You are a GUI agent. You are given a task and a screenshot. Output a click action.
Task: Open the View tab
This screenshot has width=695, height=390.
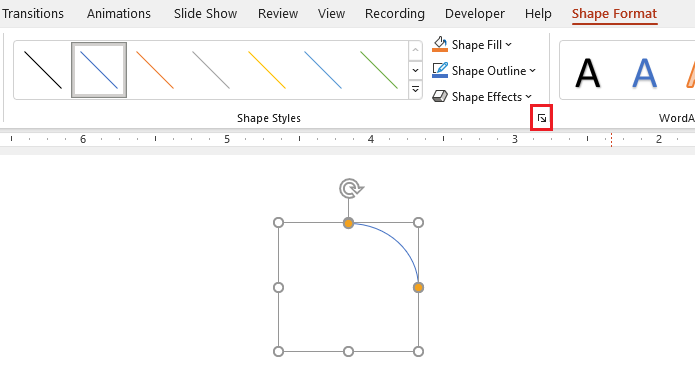[331, 14]
